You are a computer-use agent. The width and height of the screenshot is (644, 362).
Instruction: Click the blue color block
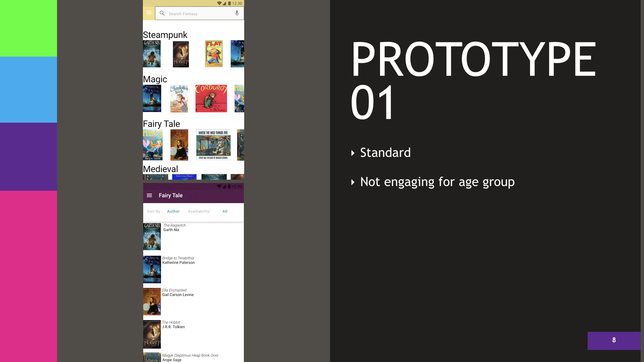(x=29, y=89)
